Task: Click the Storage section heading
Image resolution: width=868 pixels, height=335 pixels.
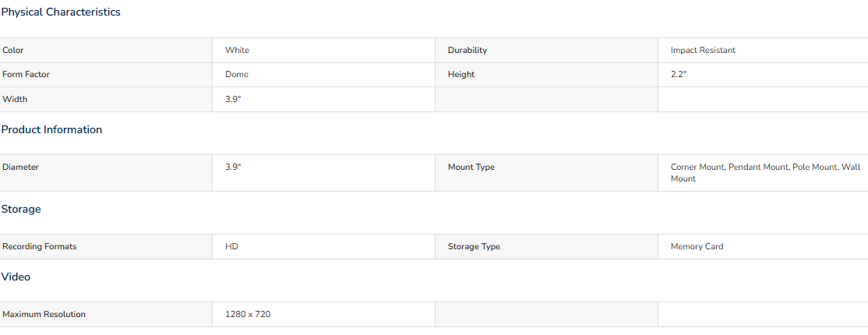Action: (x=21, y=210)
